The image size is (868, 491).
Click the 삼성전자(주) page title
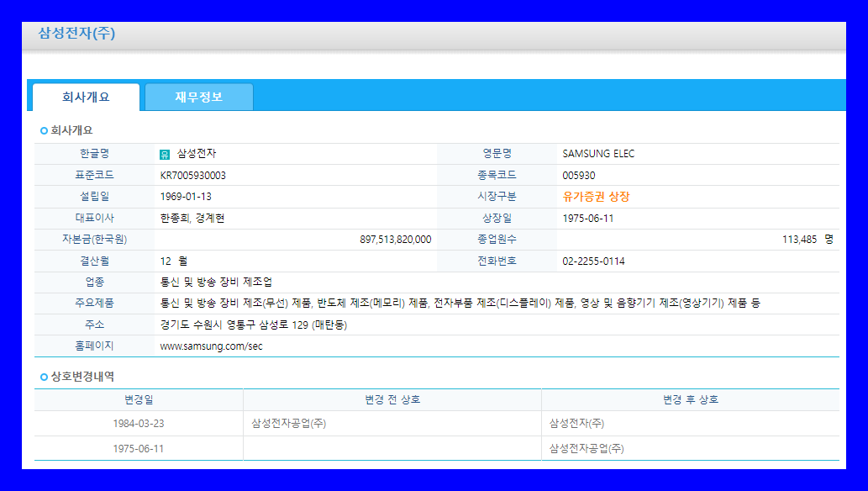point(76,34)
